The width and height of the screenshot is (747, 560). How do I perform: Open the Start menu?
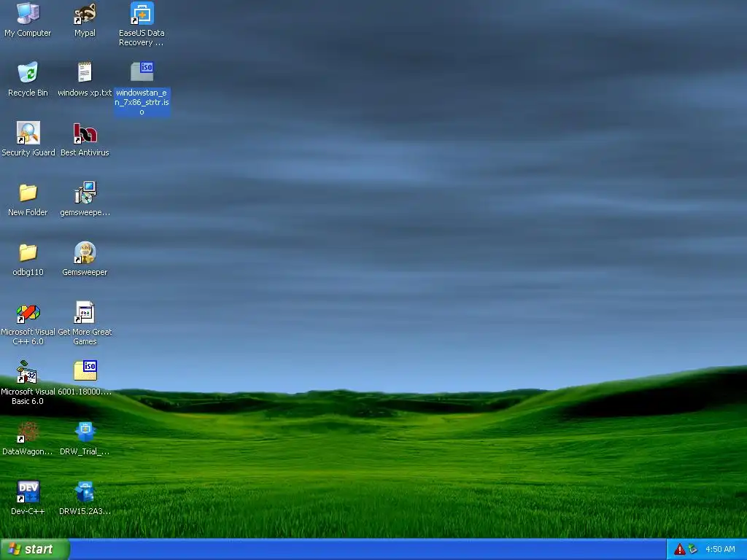coord(35,549)
